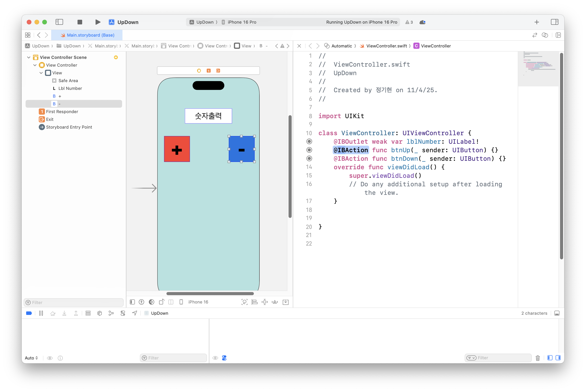
Task: Open the Add New Constraints menu
Action: point(265,302)
